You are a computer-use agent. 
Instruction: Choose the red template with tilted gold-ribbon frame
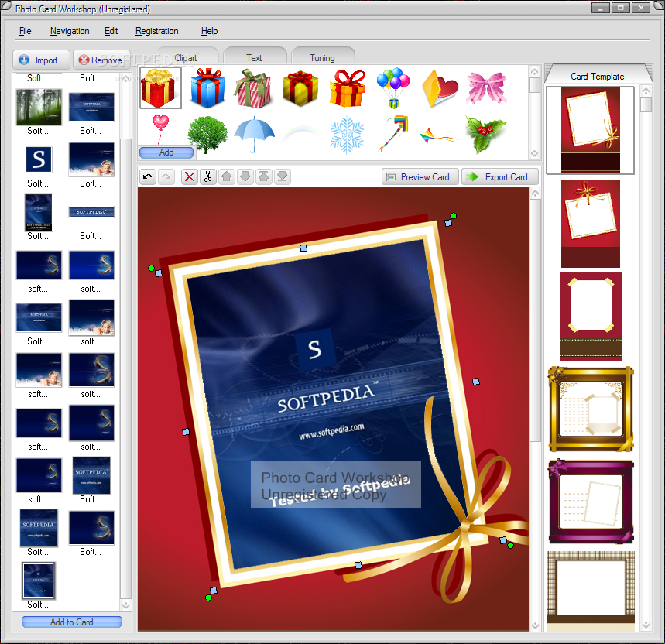591,130
